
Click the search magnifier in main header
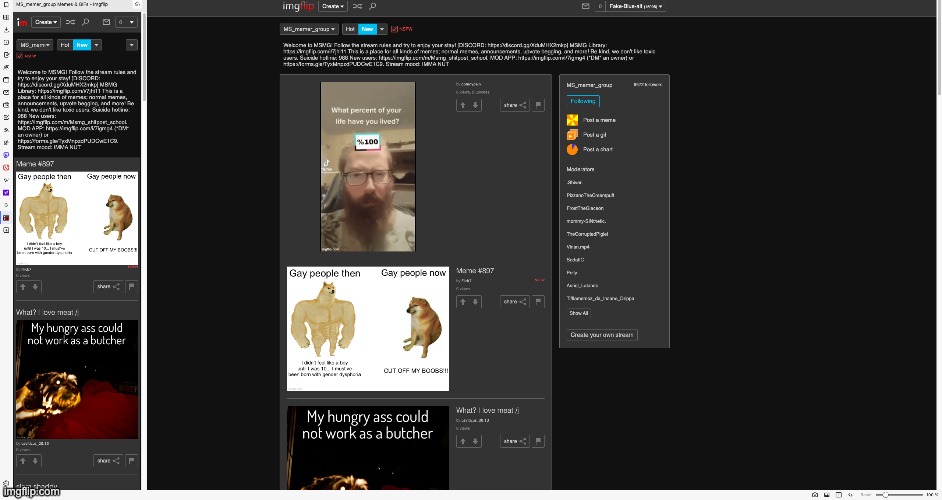(372, 7)
